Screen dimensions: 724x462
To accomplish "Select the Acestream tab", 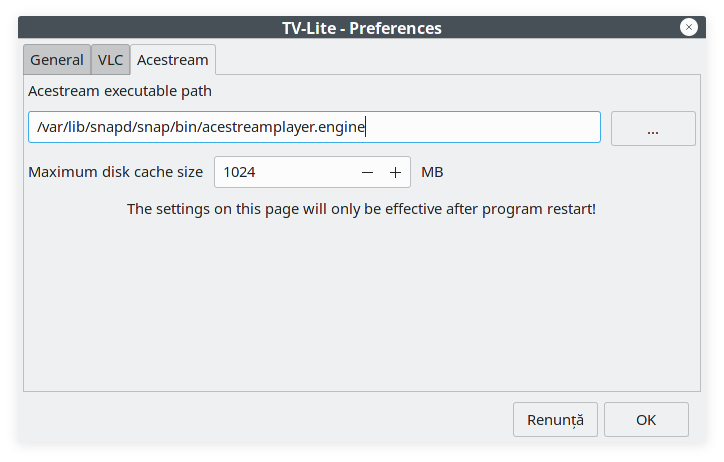I will click(173, 60).
